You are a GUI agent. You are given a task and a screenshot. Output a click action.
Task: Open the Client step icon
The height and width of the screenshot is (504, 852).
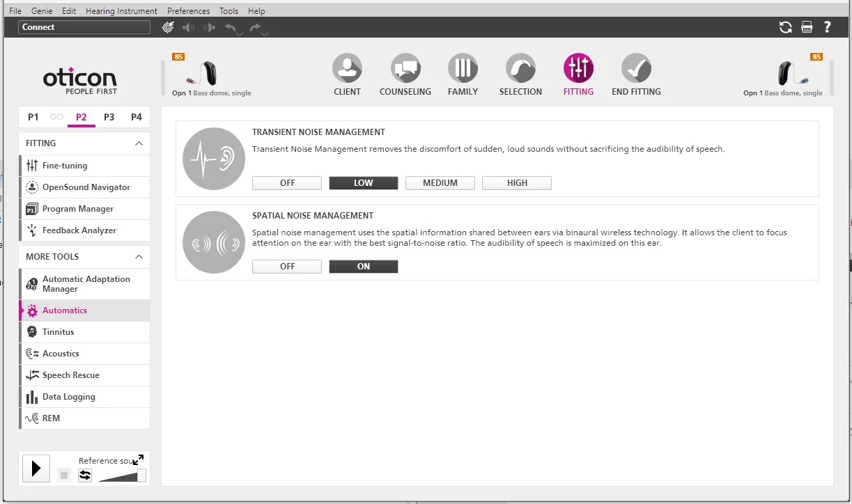(x=347, y=68)
